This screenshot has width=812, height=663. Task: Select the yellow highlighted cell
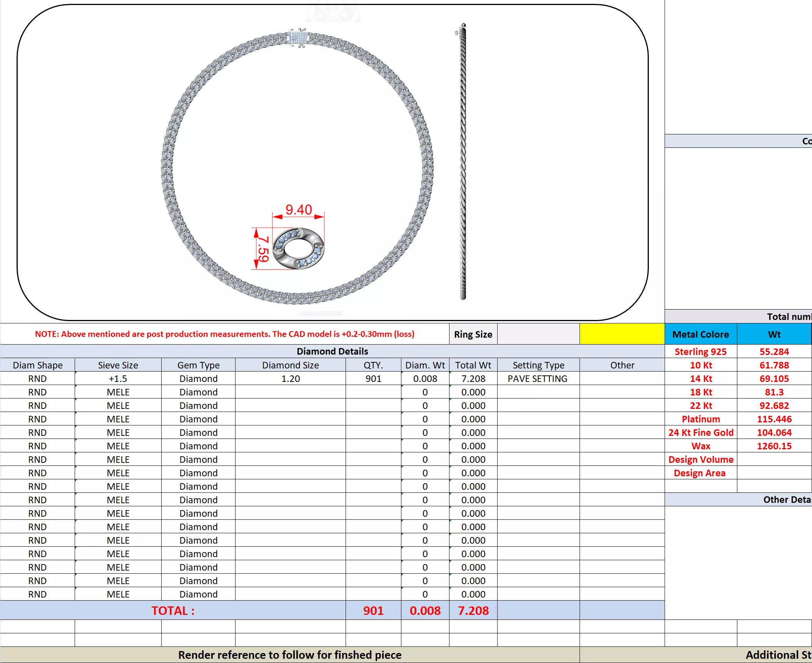pos(622,334)
